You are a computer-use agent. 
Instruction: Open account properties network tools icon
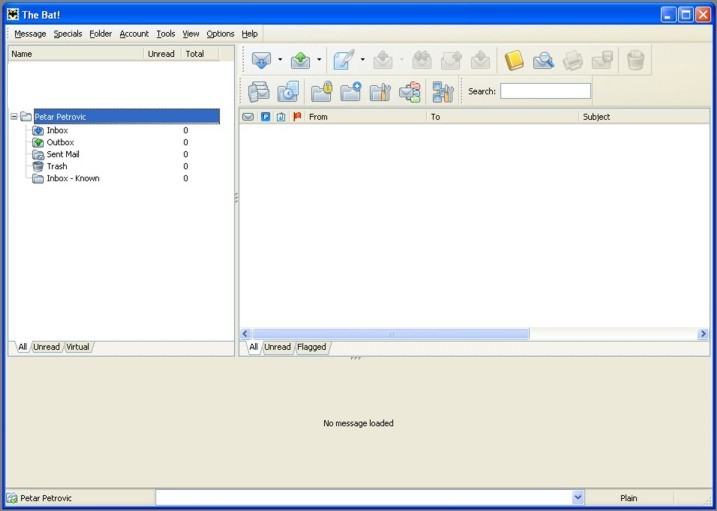pyautogui.click(x=443, y=91)
